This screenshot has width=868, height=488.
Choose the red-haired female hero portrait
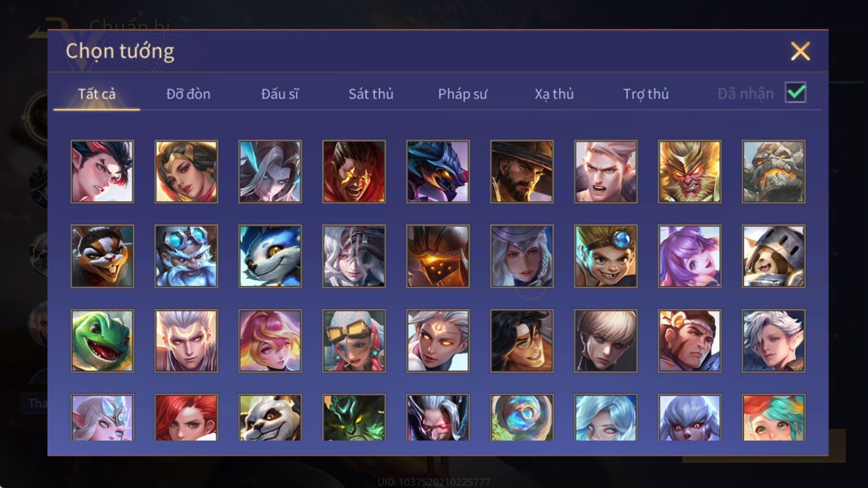[186, 417]
